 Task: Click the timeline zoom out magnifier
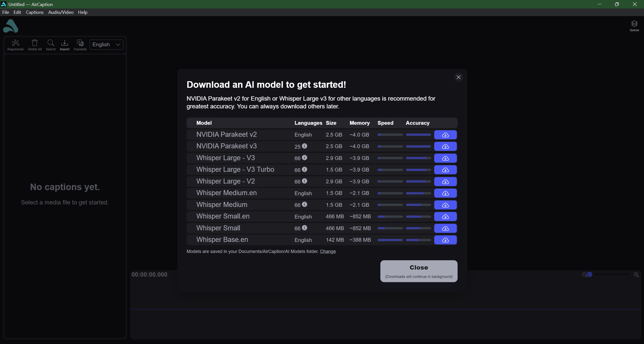(x=584, y=275)
